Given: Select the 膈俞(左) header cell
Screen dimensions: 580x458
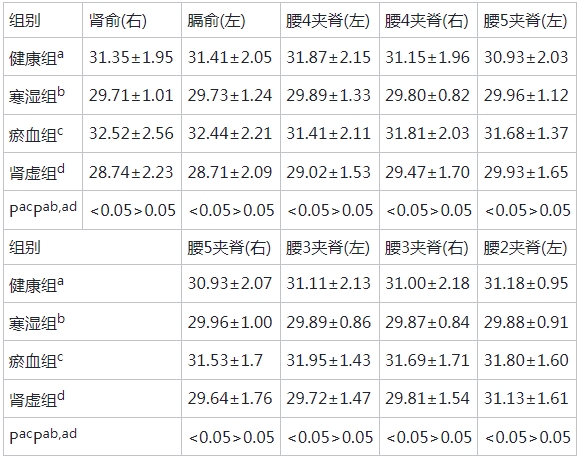Looking at the screenshot, I should [216, 20].
